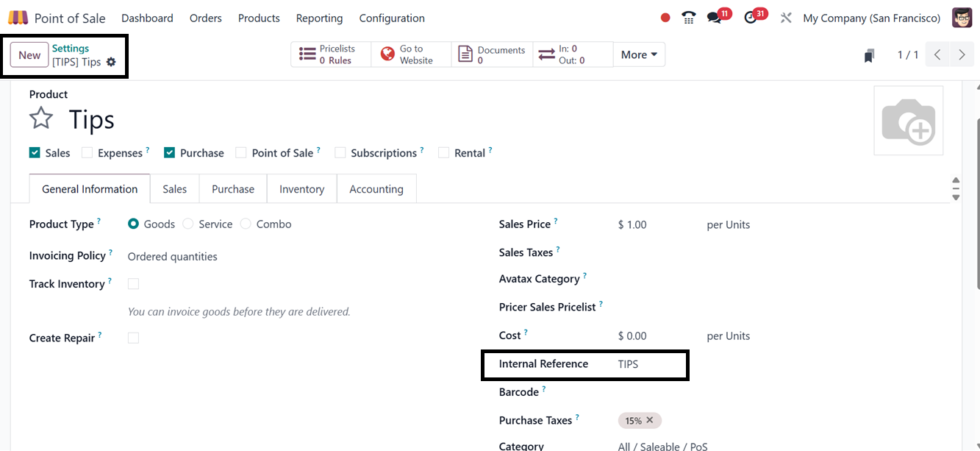Open the phone VoIP icon
This screenshot has height=451, width=980.
[x=689, y=18]
